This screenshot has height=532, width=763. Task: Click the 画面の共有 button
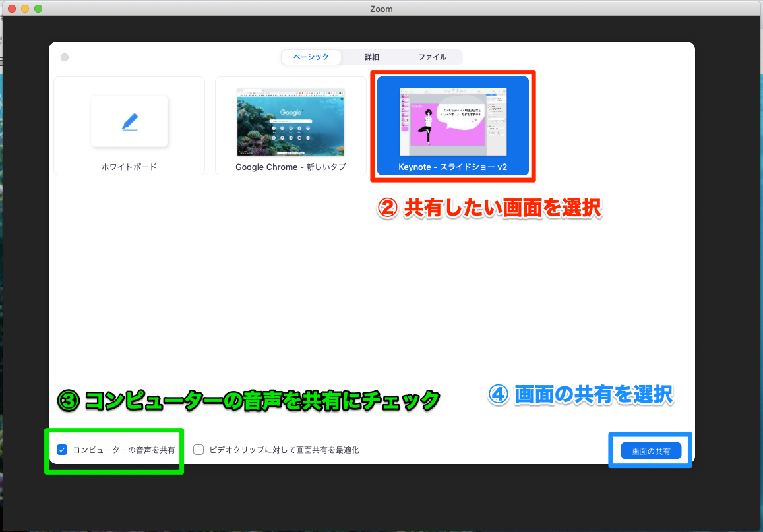pos(650,450)
